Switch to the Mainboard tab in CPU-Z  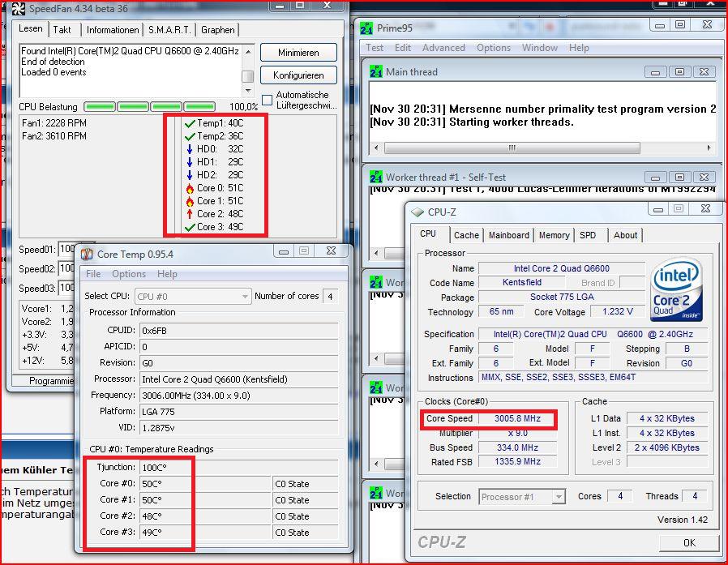[x=509, y=235]
